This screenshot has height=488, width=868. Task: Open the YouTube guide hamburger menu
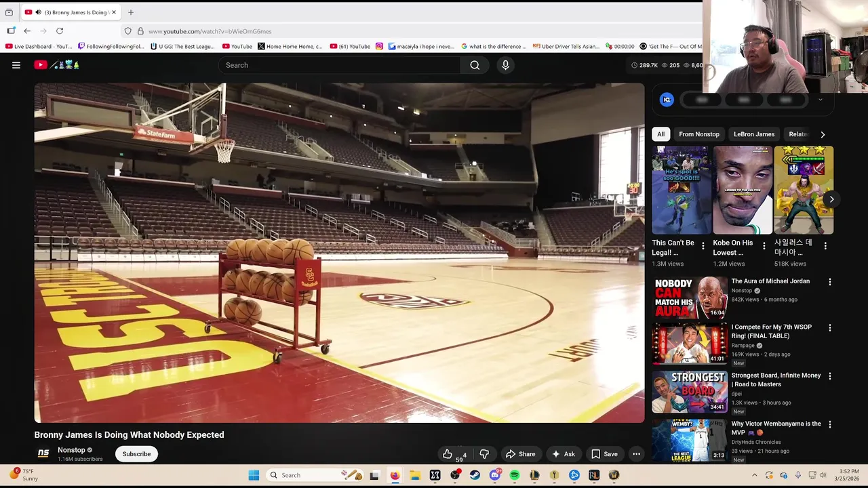(x=16, y=65)
